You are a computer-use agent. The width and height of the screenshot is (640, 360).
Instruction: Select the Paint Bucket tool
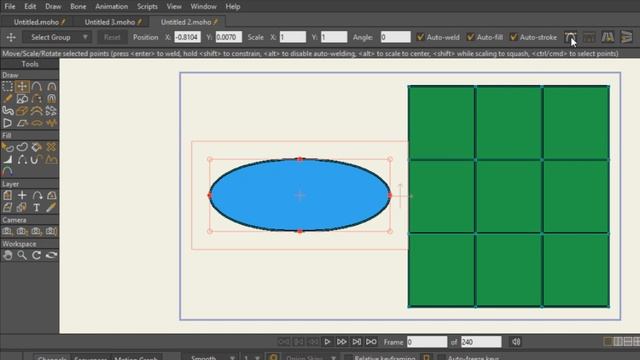tap(37, 147)
